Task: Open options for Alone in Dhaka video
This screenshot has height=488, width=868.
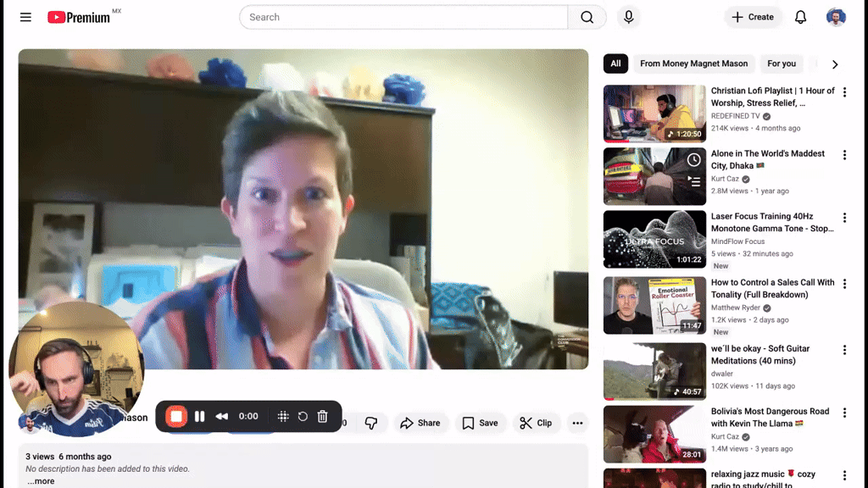Action: click(844, 155)
